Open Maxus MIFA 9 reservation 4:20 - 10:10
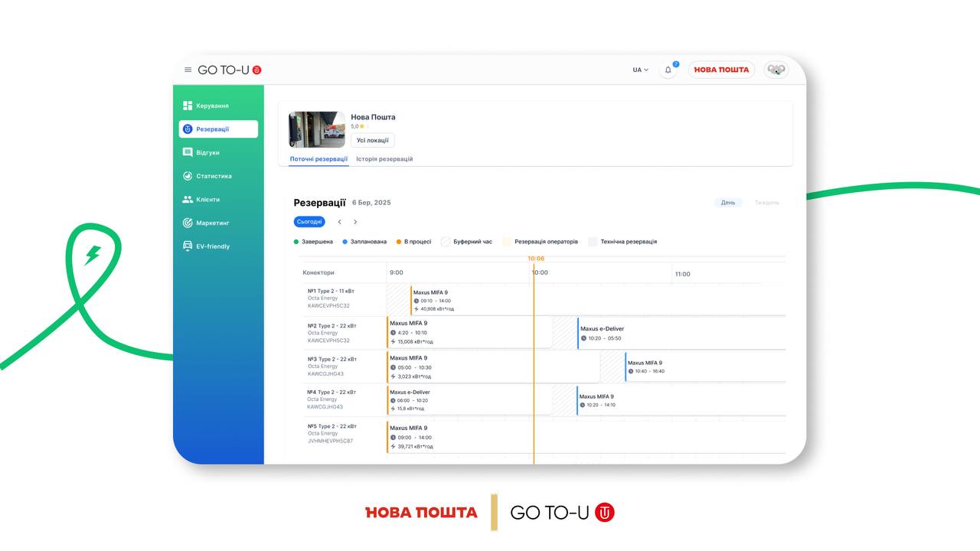The height and width of the screenshot is (551, 980). point(469,333)
